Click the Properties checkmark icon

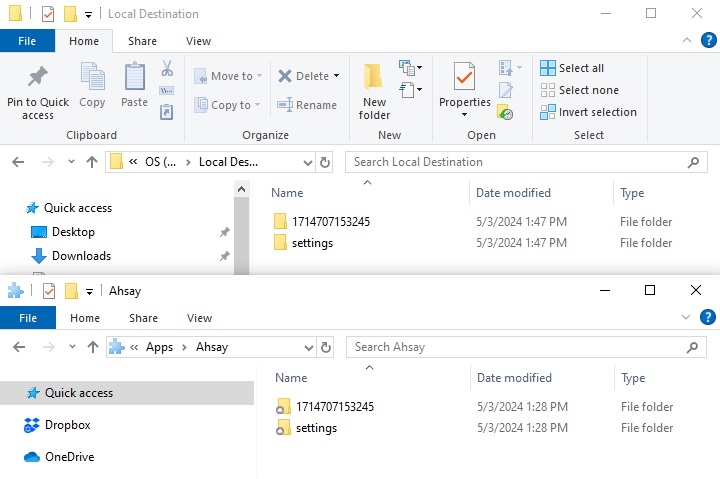(464, 76)
